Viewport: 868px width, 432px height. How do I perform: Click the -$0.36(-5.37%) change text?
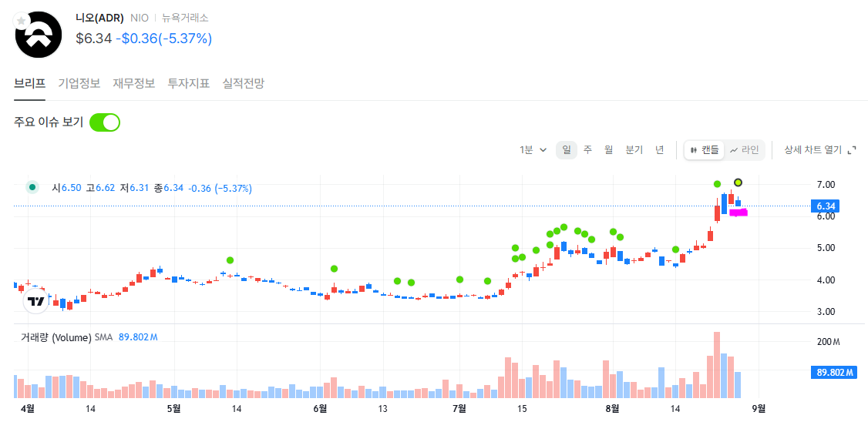[x=164, y=39]
